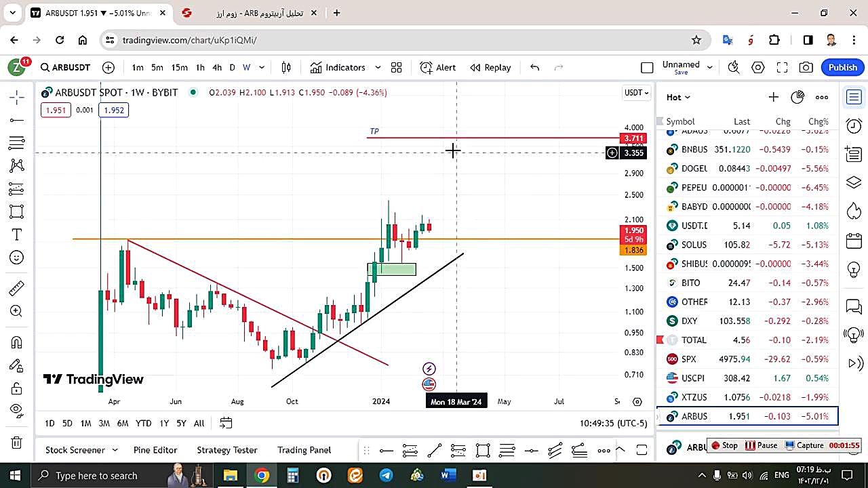Add a symbol to the watchlist

click(773, 97)
